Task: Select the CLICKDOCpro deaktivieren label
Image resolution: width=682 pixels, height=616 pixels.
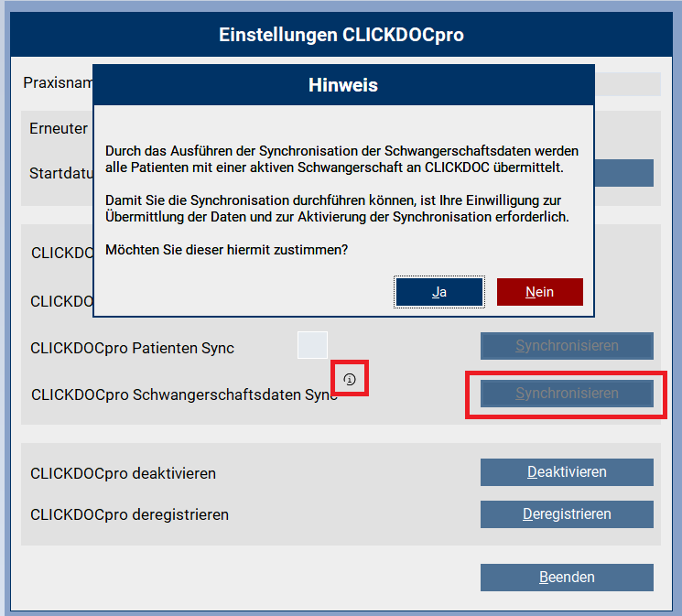Action: coord(123,474)
